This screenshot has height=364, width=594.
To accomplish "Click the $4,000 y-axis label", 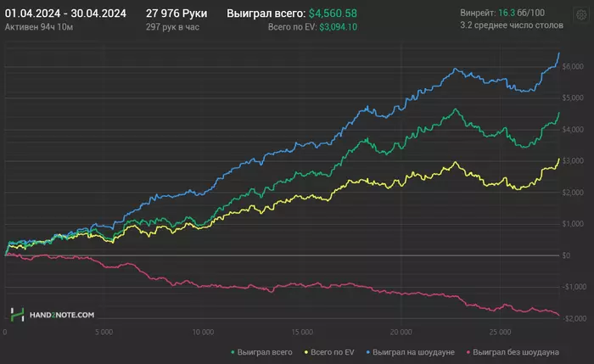I will click(573, 130).
